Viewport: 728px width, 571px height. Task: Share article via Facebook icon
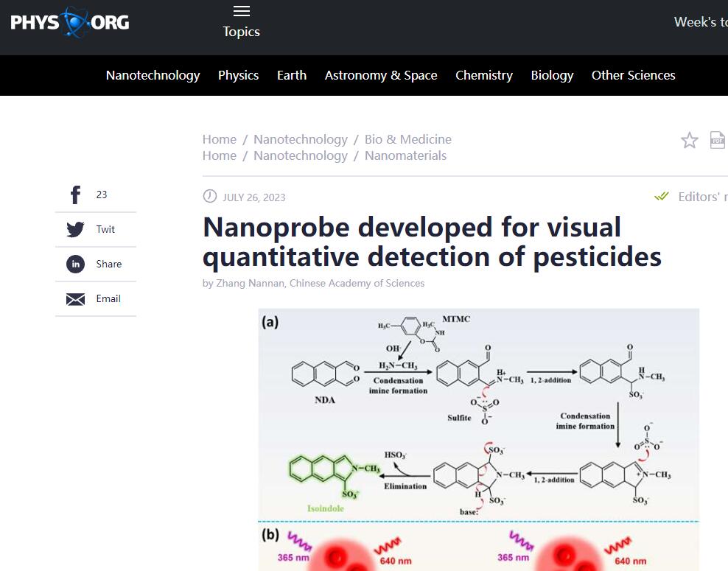point(75,195)
